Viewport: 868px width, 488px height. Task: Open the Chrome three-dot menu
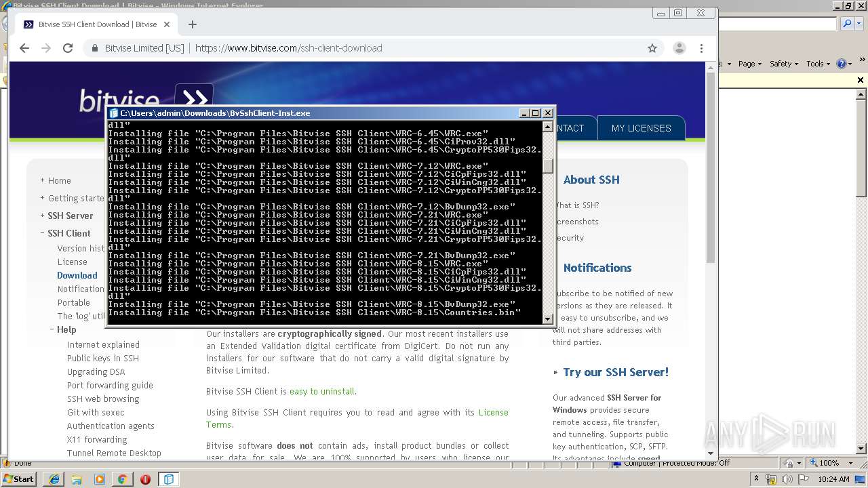(701, 48)
